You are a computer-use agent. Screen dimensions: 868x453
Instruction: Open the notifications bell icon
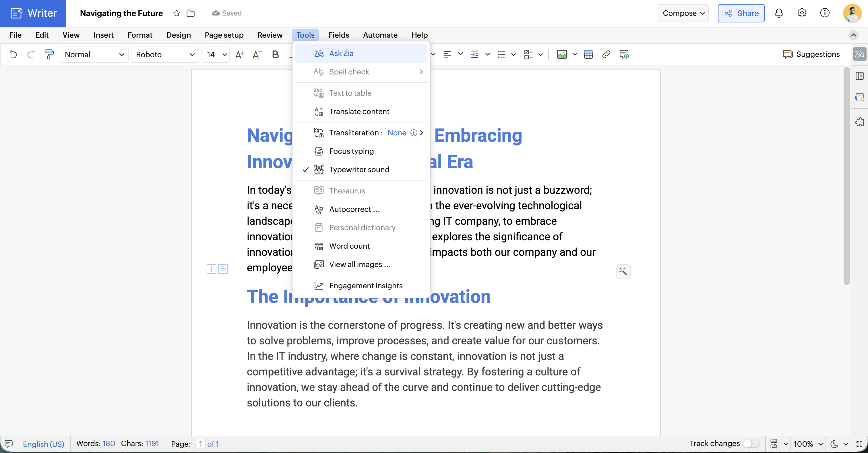[779, 13]
